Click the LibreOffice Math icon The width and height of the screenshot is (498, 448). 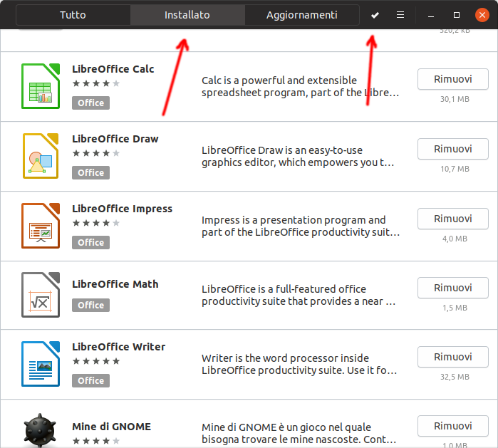tap(40, 295)
